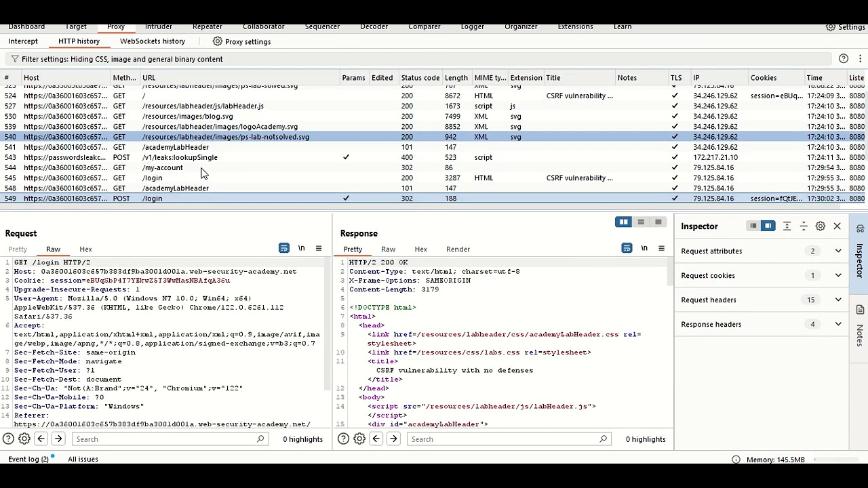This screenshot has width=868, height=488.
Task: Go to next Request search match
Action: [58, 439]
